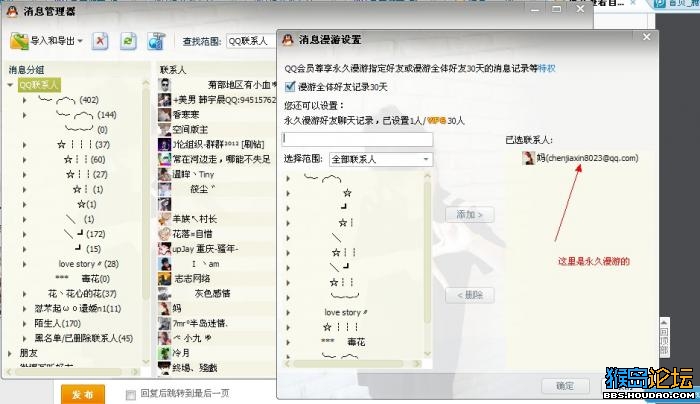Select contact 7mr°半岛迷情.
700x404 pixels.
(200, 323)
